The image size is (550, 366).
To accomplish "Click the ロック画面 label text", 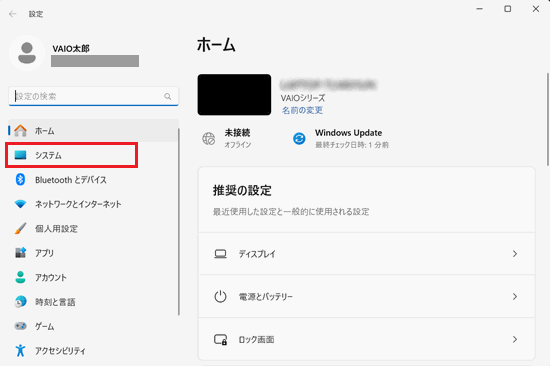I will click(256, 339).
